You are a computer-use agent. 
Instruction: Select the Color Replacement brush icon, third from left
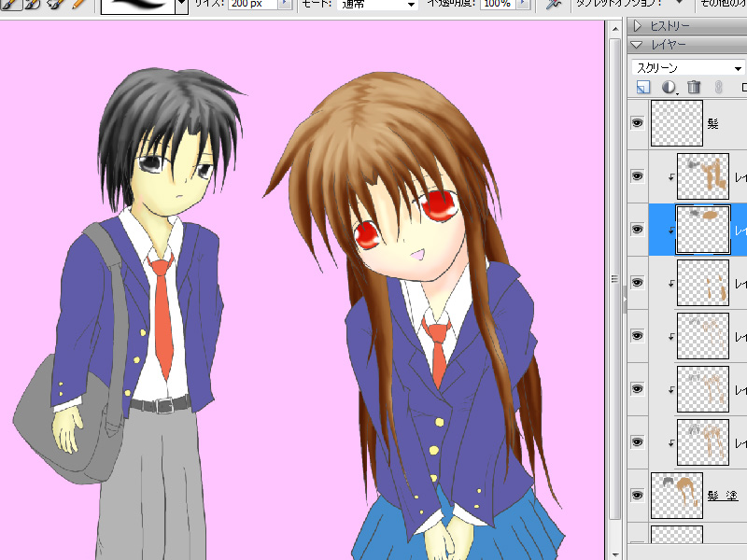56,4
